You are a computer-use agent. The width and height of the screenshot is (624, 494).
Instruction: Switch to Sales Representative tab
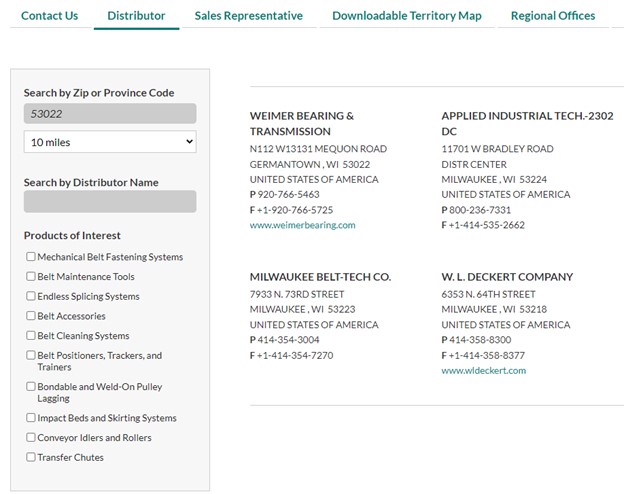(249, 16)
